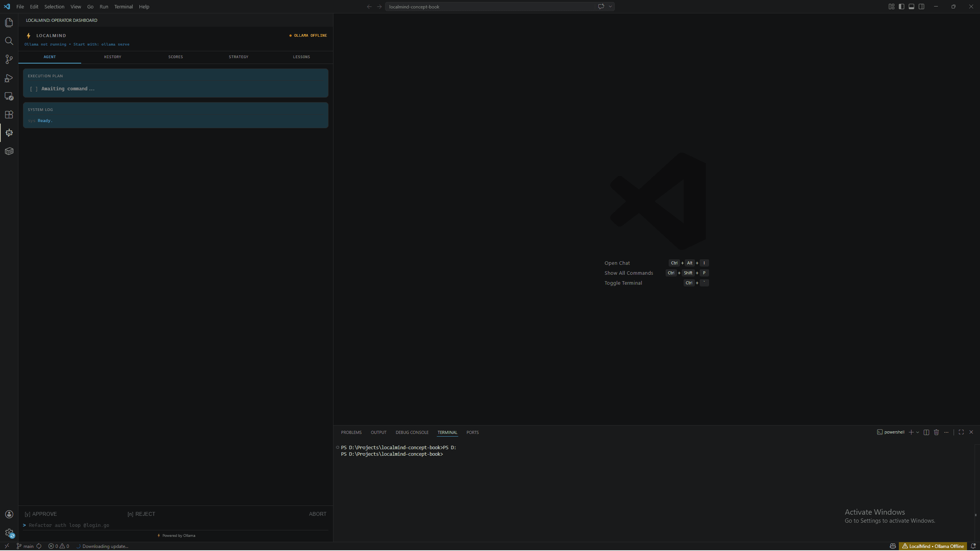Click the container box icon below LocalMind

point(9,152)
